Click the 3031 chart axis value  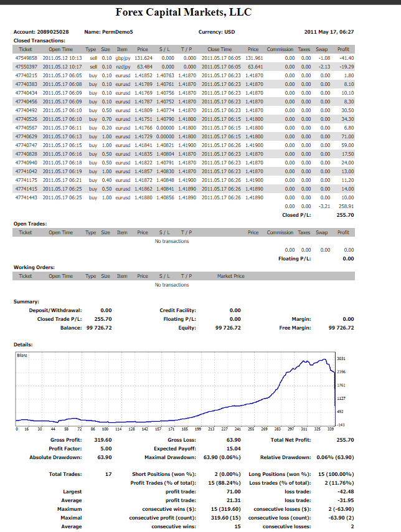click(341, 359)
